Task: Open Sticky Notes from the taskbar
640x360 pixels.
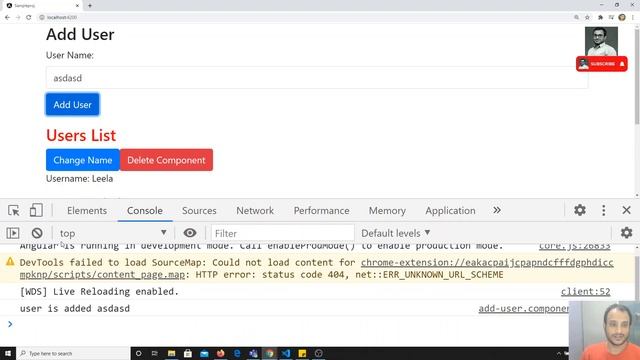Action: point(302,353)
